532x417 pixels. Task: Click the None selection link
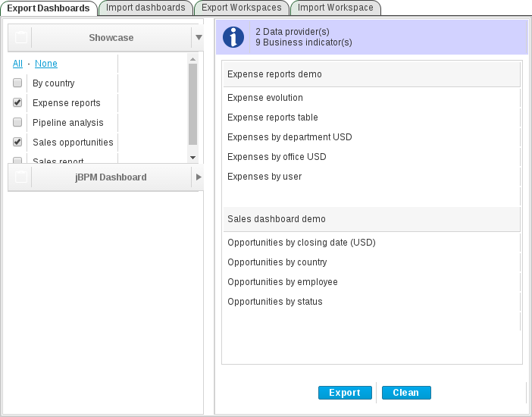[x=46, y=64]
